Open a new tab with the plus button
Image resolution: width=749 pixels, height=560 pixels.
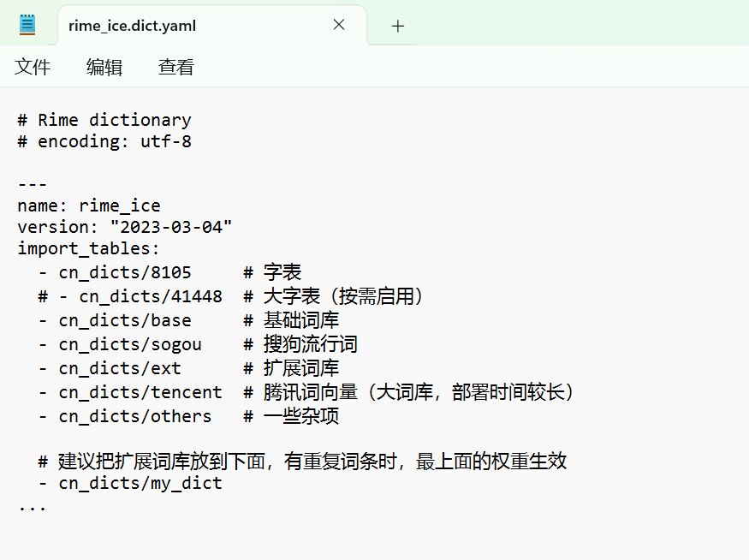(397, 26)
